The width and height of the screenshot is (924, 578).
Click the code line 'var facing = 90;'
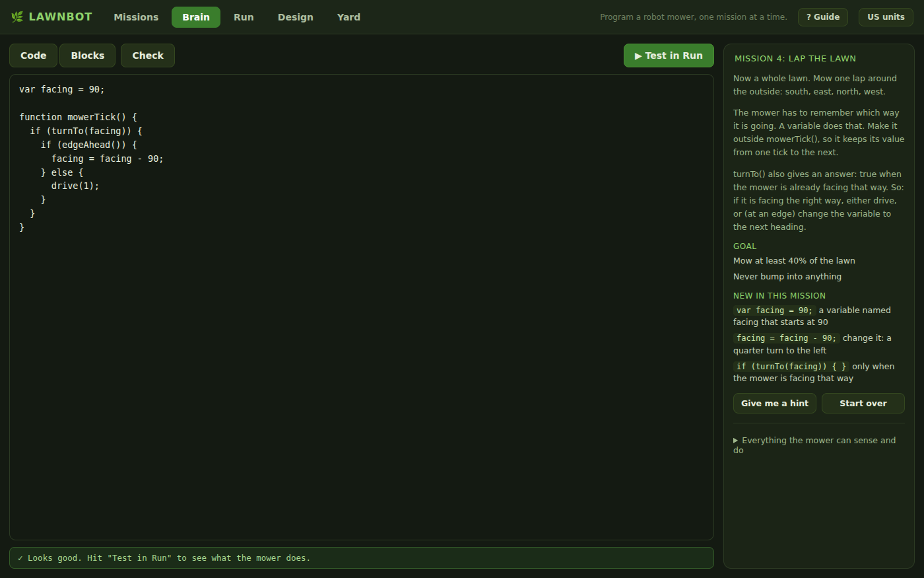coord(62,89)
